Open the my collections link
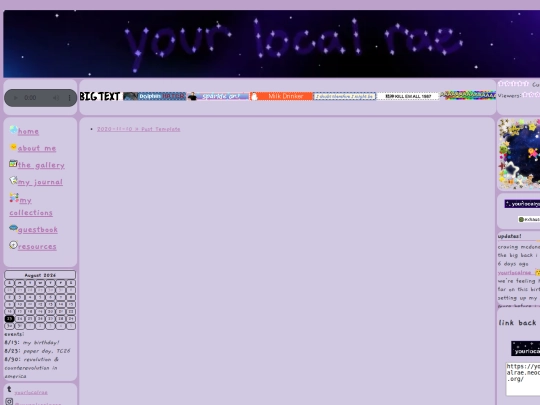540x405 pixels. (31, 207)
